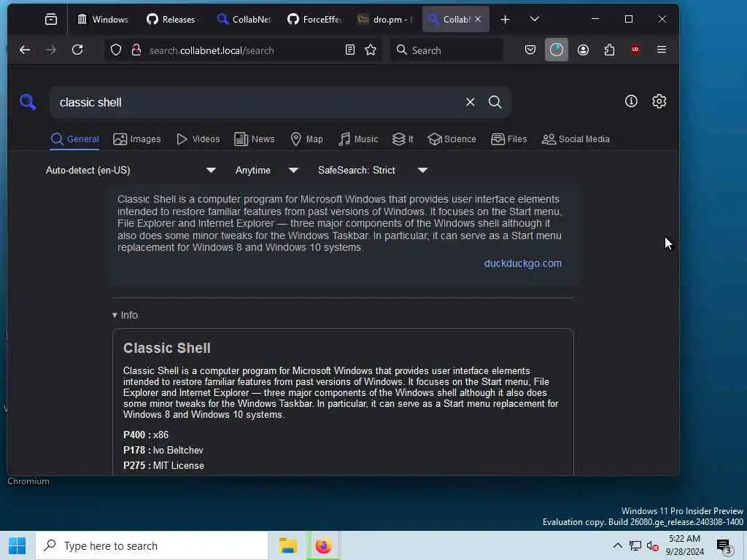Screen dimensions: 747x560
Task: Click the address bar URL
Action: pos(211,50)
